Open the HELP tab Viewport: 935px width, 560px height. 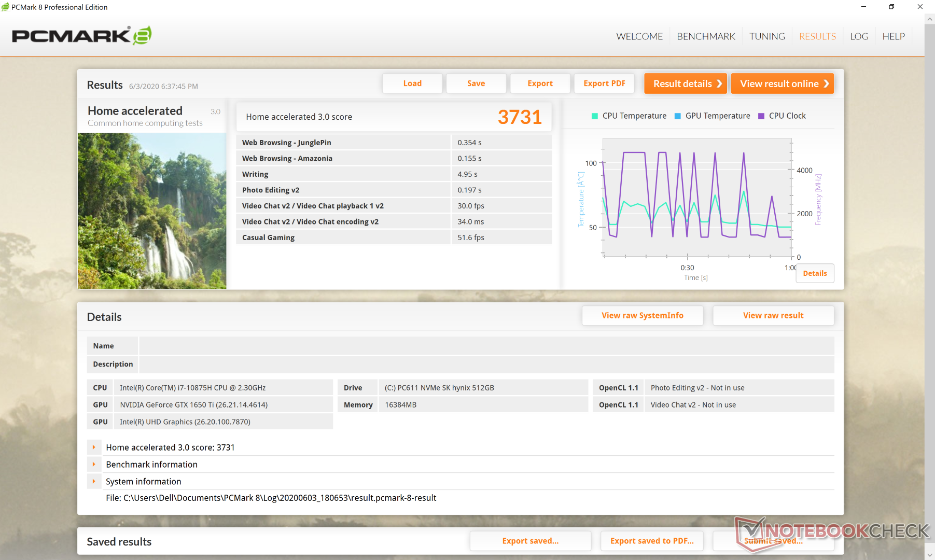894,36
